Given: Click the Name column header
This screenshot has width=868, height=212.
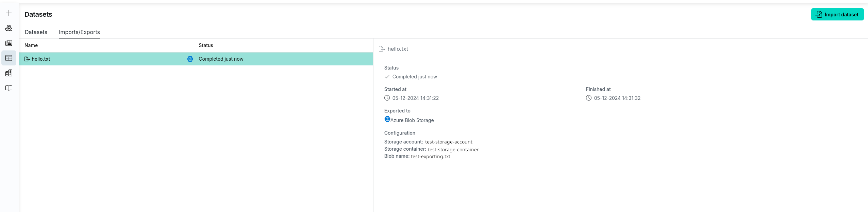Looking at the screenshot, I should [x=31, y=45].
